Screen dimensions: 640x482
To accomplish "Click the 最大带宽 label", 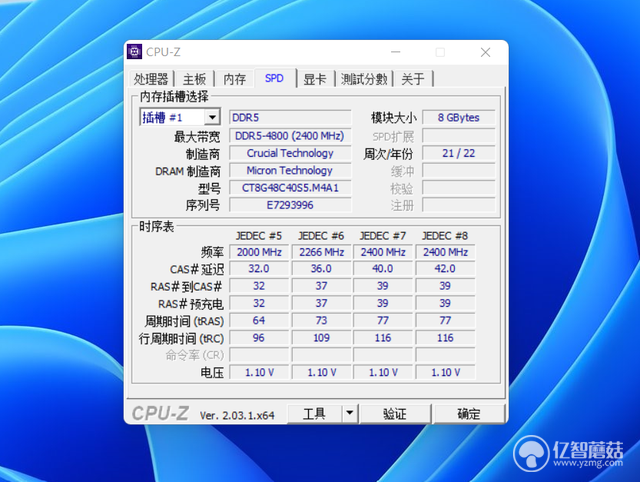I will 197,136.
